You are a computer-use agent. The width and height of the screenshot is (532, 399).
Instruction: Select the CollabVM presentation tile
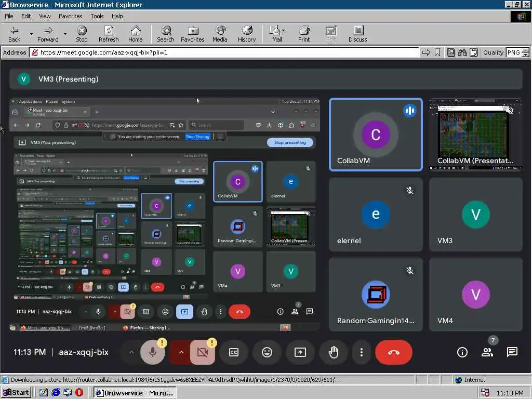pyautogui.click(x=476, y=135)
